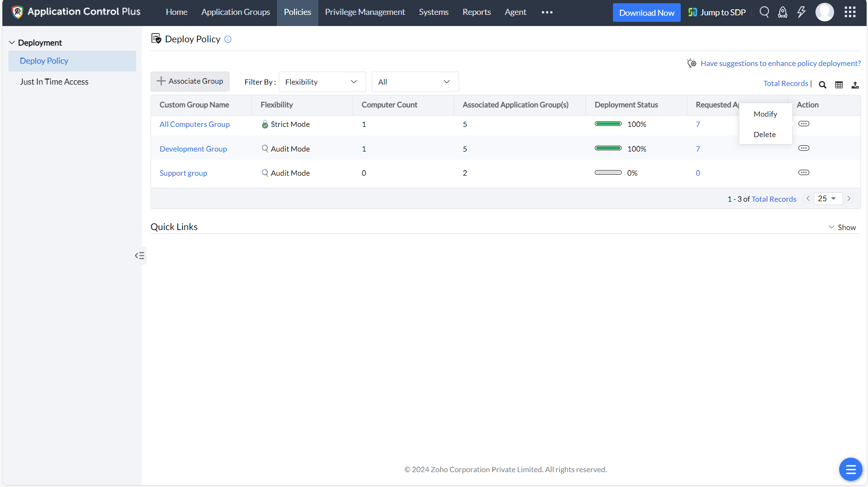Click the search icon in top navigation bar
Image resolution: width=868 pixels, height=487 pixels.
tap(764, 12)
